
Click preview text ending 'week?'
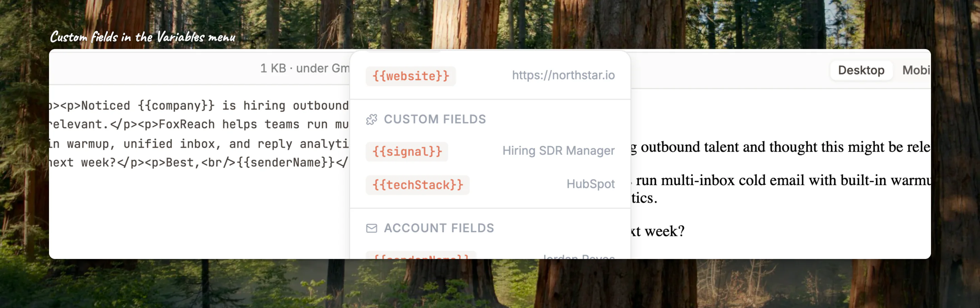(x=658, y=231)
